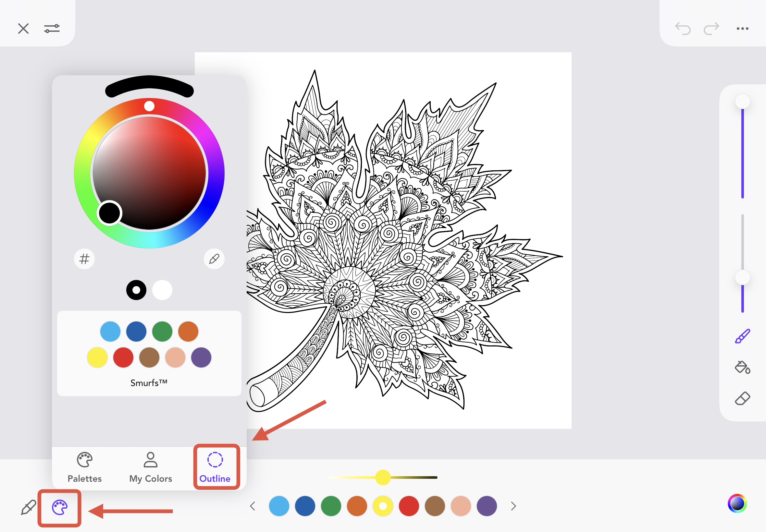
Task: Choose light blue swatch in bottom color bar
Action: pyautogui.click(x=279, y=506)
